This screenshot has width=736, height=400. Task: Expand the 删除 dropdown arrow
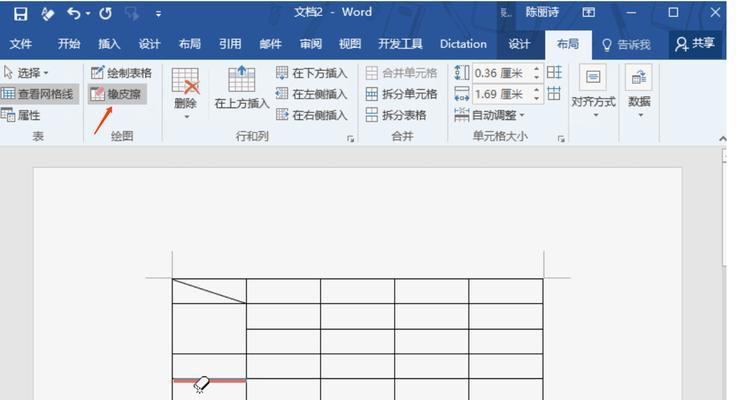click(186, 116)
